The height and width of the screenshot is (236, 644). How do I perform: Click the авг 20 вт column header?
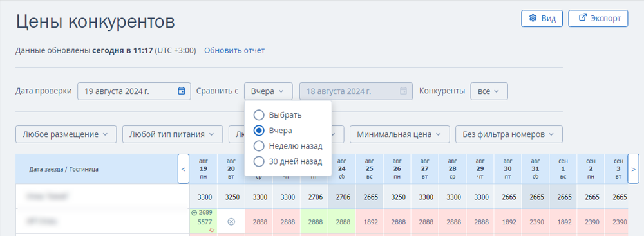tap(231, 168)
